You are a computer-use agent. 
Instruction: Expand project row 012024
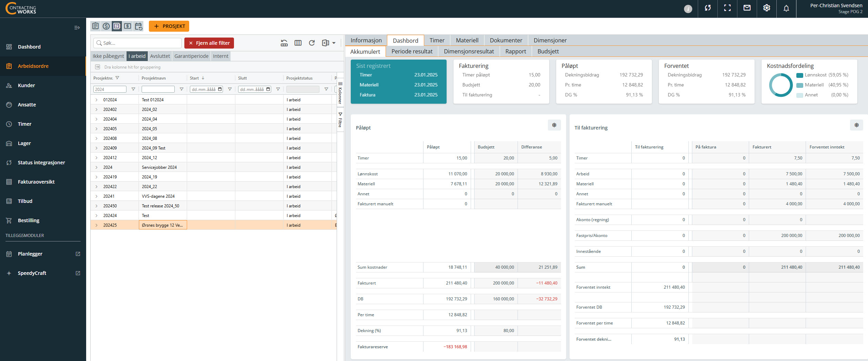click(96, 100)
